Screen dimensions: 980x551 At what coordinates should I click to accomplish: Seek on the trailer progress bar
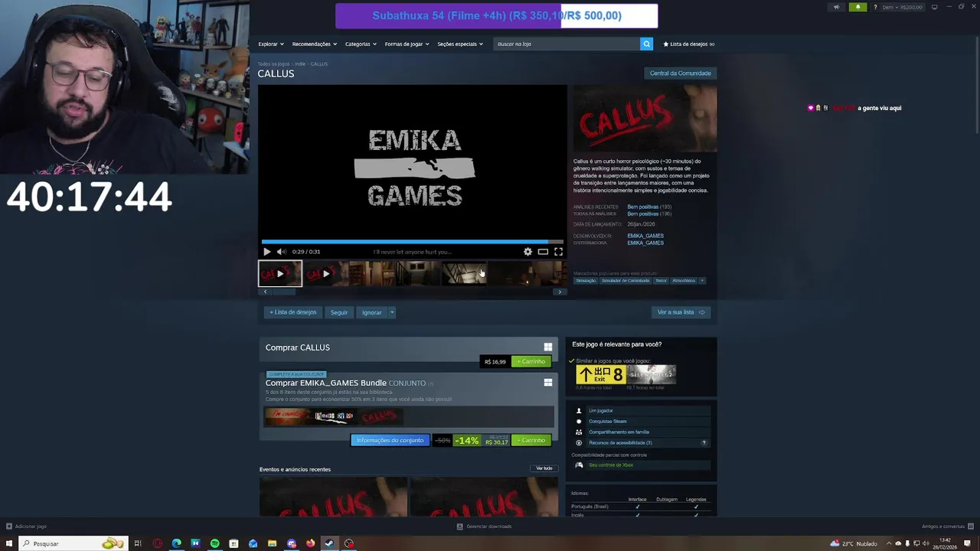coord(412,241)
